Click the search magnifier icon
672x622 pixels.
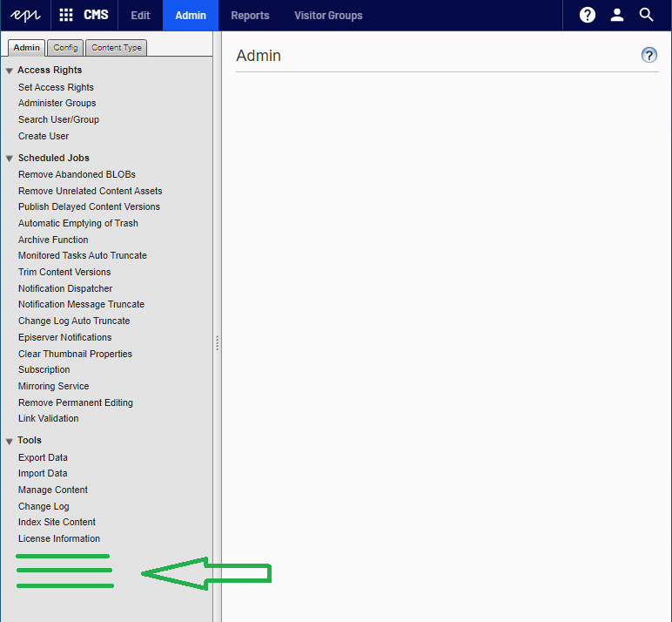tap(646, 15)
